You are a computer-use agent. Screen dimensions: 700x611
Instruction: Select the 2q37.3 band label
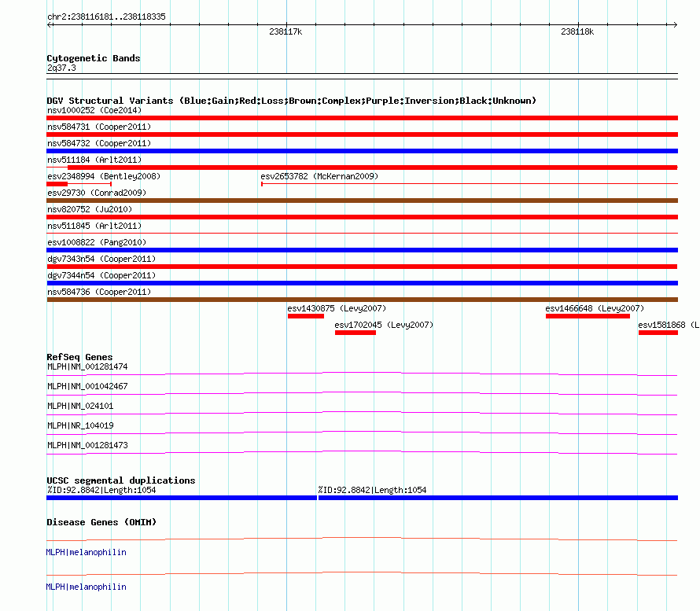[x=61, y=68]
